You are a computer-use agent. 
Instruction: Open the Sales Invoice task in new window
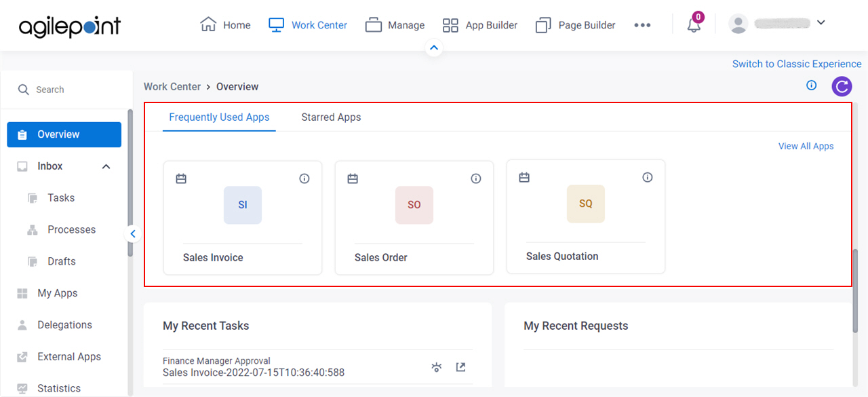click(460, 367)
